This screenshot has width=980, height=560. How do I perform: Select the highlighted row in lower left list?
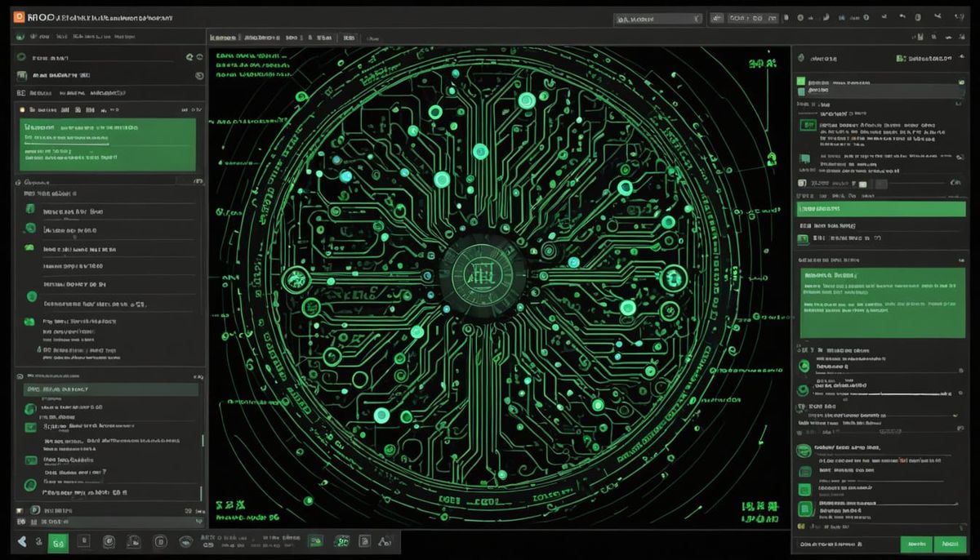110,390
